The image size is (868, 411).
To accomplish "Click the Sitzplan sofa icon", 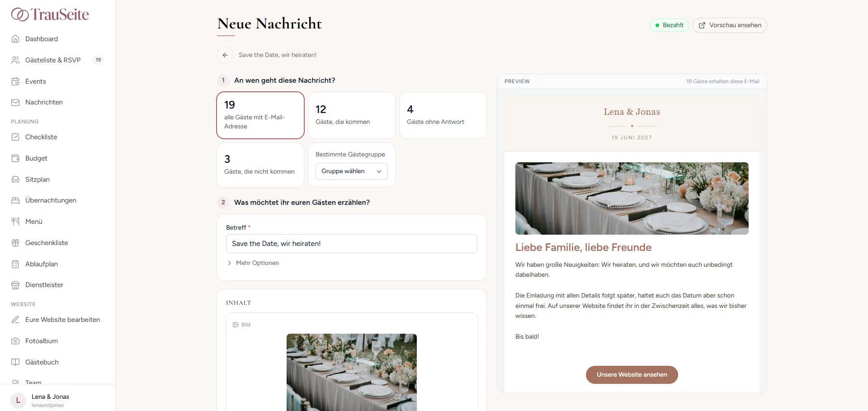I will 15,180.
